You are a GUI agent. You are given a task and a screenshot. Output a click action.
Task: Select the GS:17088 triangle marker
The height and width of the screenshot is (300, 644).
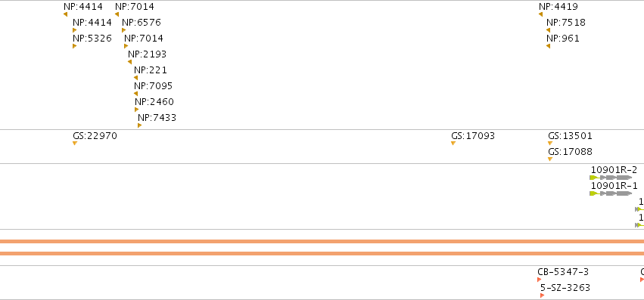[x=550, y=159]
